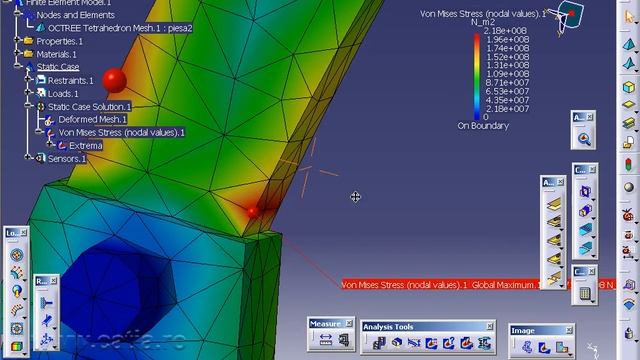Viewport: 640px width, 360px height.
Task: Click the Line Force Density icon
Action: (x=16, y=310)
